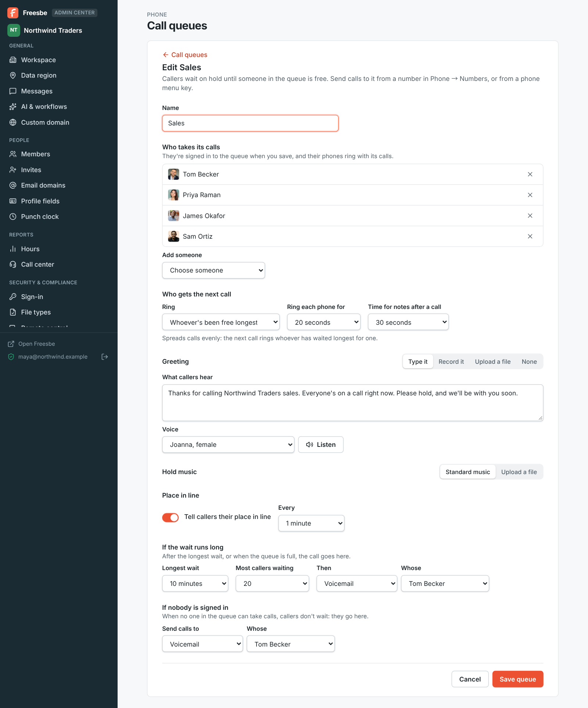Open the Ring strategy dropdown

tap(221, 322)
